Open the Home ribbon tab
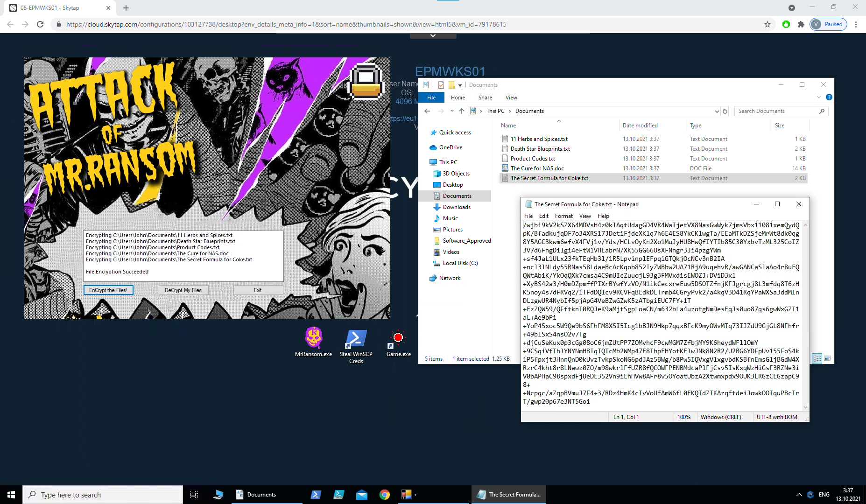 click(x=458, y=98)
